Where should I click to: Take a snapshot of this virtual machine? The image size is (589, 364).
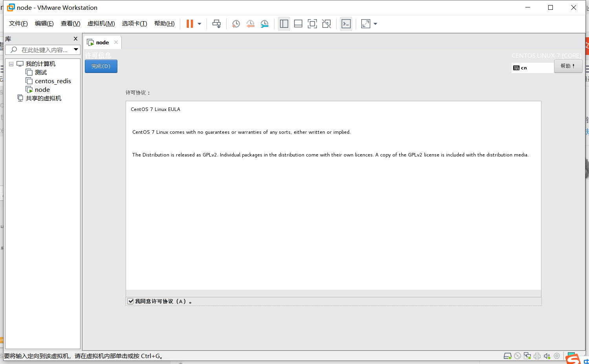click(236, 24)
